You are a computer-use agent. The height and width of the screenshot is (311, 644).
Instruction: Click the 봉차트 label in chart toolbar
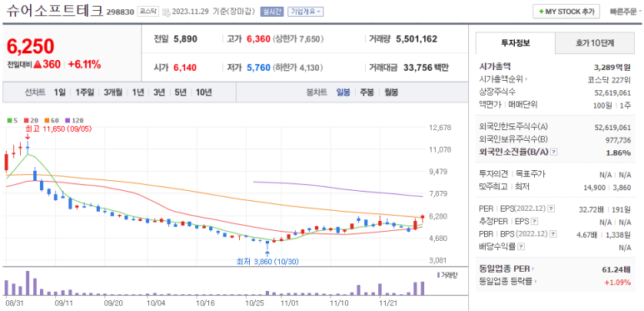click(317, 93)
